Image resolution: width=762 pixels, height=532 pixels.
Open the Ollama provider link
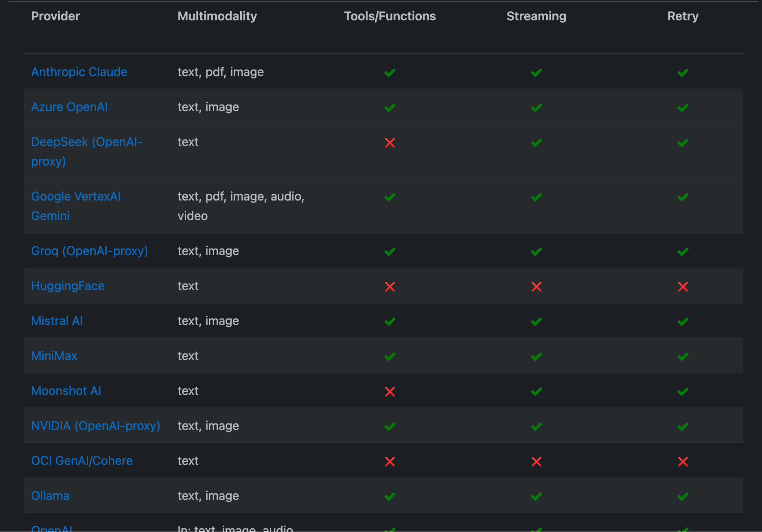coord(50,496)
